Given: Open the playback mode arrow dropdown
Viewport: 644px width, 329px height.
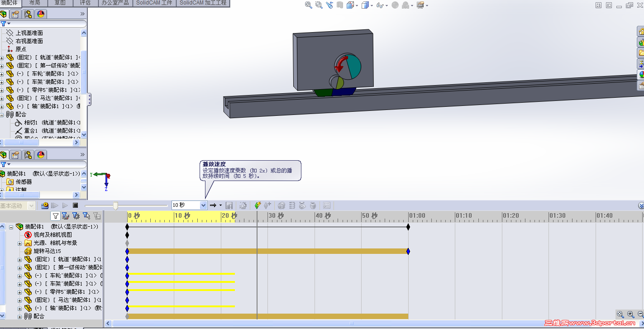Looking at the screenshot, I should (x=220, y=205).
